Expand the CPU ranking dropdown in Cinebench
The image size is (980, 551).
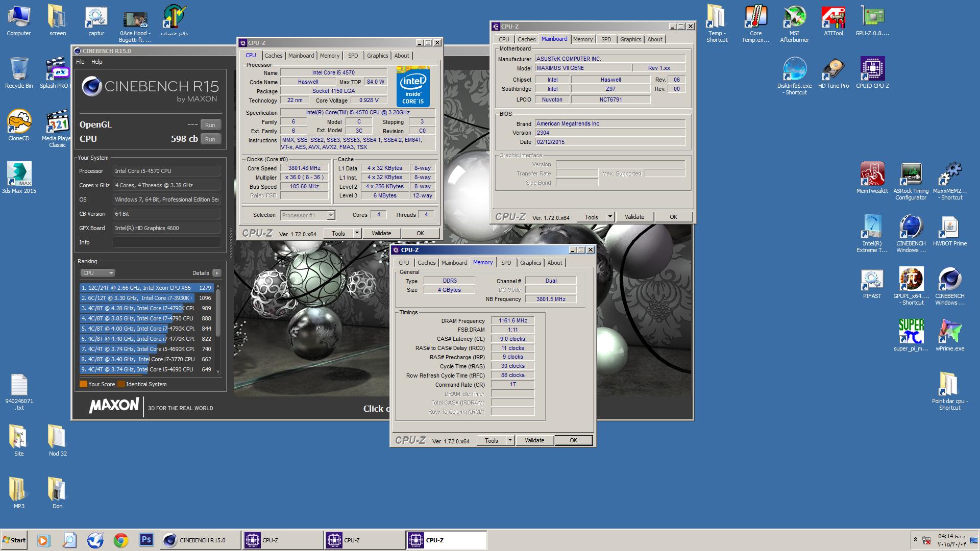(98, 273)
